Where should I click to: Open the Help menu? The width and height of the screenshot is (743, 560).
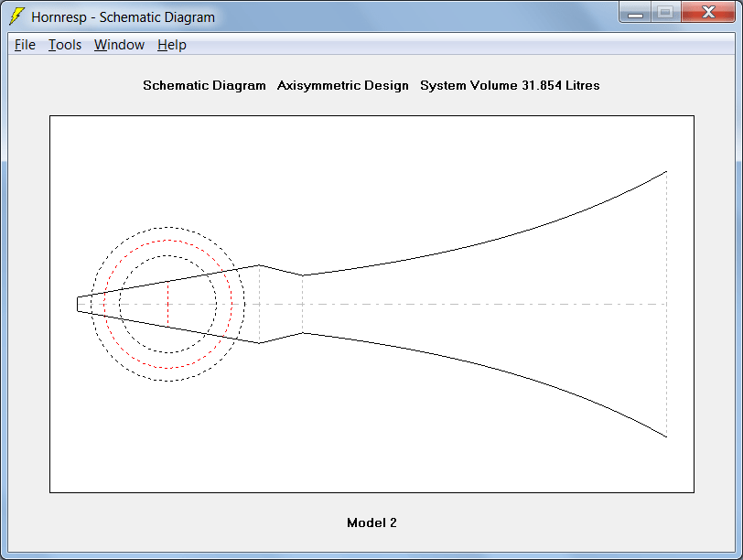click(x=171, y=45)
